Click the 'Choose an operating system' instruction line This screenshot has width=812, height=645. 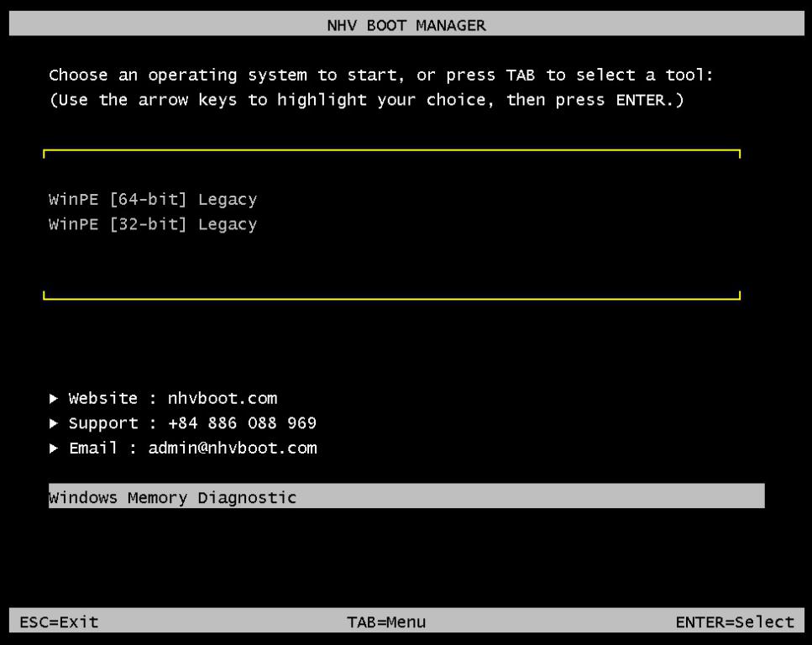point(381,76)
